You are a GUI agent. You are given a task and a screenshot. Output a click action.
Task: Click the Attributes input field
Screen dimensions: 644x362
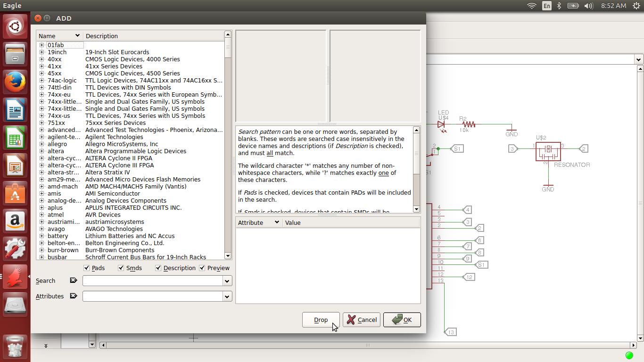(153, 296)
